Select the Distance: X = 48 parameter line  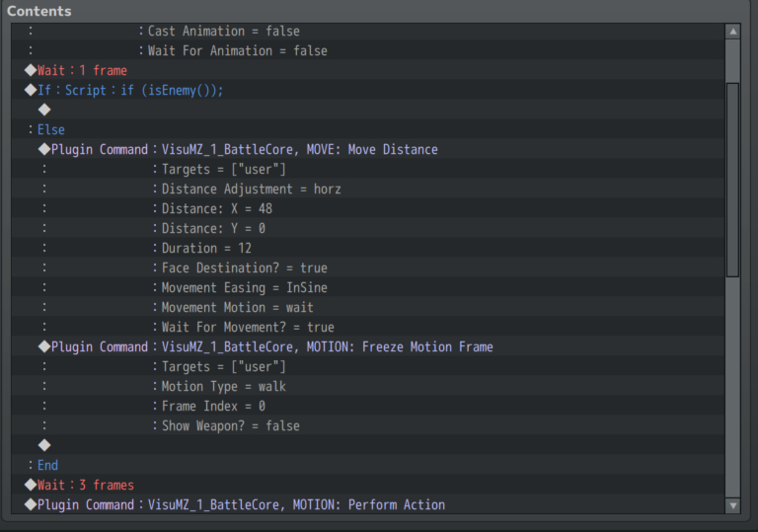[x=368, y=208]
